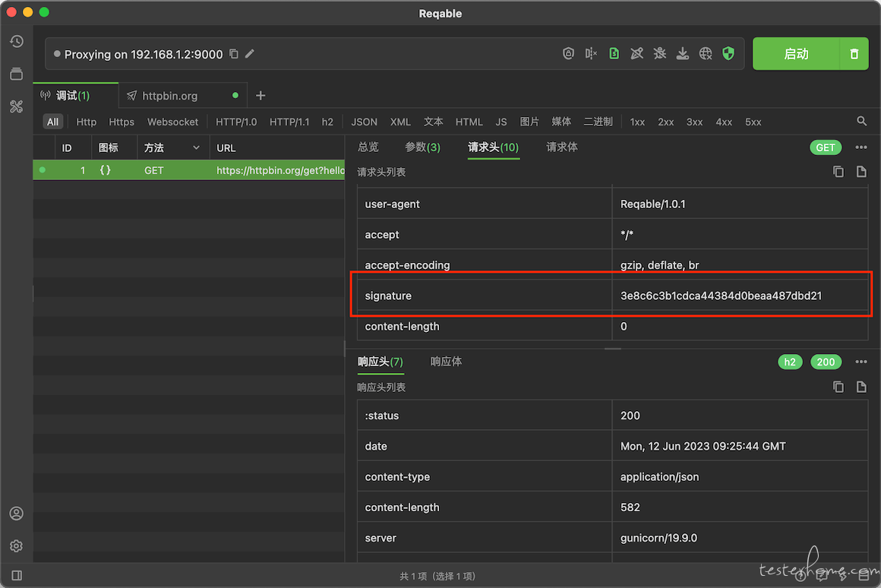The image size is (881, 588).
Task: Click the download tray icon
Action: [683, 53]
